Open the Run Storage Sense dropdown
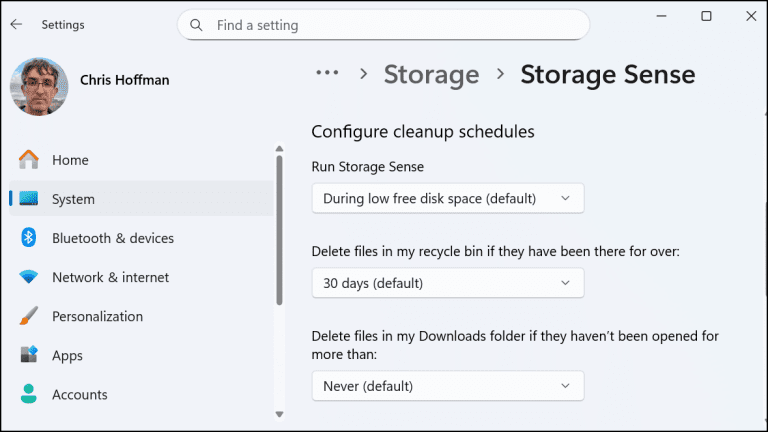 [x=447, y=198]
